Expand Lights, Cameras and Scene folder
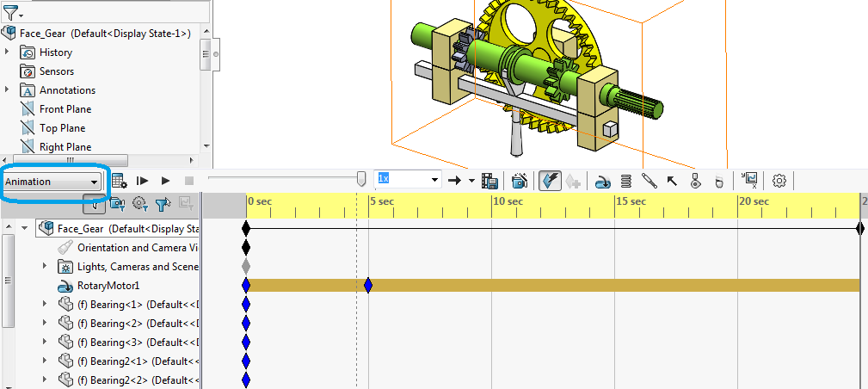 [45, 267]
